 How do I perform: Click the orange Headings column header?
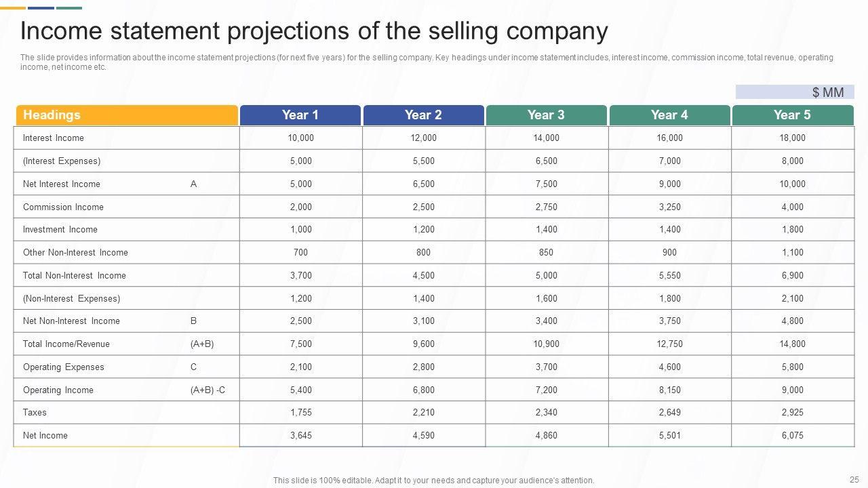[126, 115]
